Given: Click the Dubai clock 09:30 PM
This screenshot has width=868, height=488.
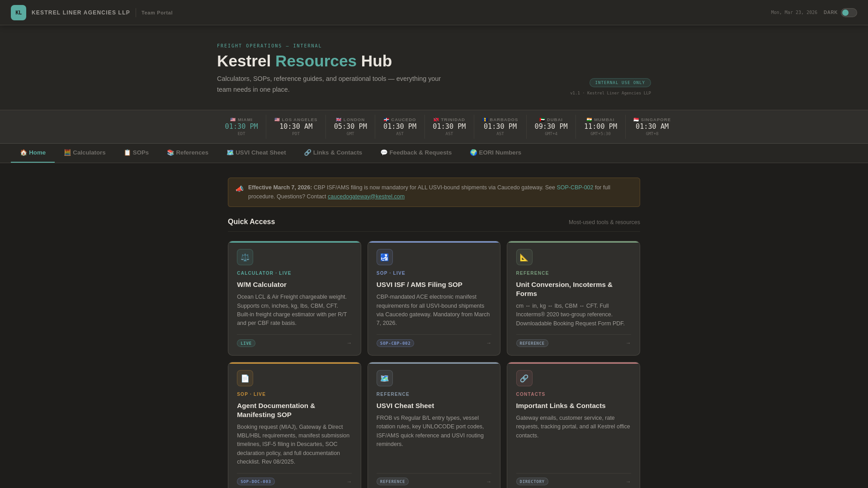Looking at the screenshot, I should pyautogui.click(x=551, y=127).
